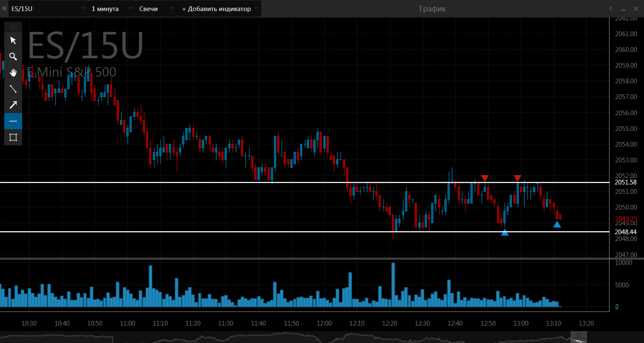Select the pointer cursor tool
The height and width of the screenshot is (343, 644).
(x=13, y=40)
